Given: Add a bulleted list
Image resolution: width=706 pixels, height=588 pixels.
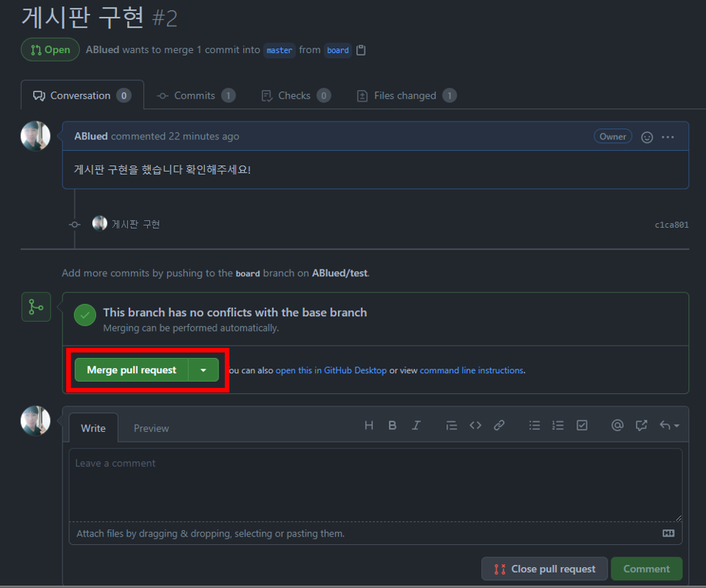Looking at the screenshot, I should tap(534, 426).
